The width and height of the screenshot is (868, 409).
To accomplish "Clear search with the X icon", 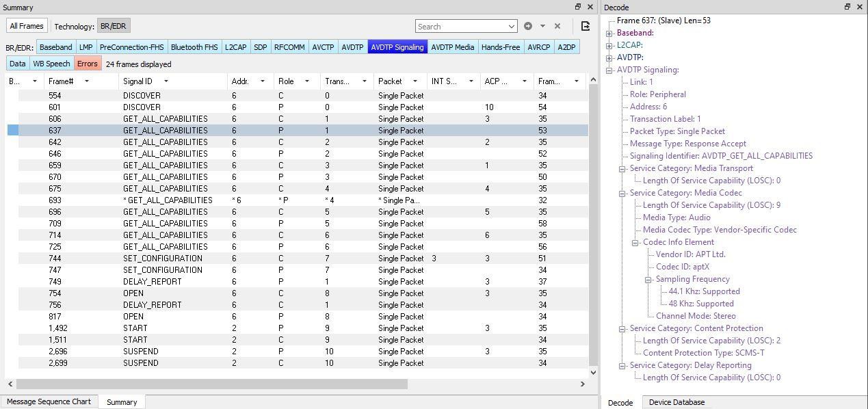I will click(557, 26).
